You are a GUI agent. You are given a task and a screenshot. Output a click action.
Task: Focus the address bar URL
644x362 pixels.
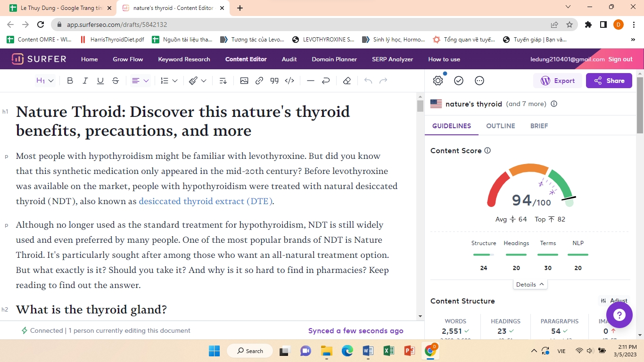117,25
